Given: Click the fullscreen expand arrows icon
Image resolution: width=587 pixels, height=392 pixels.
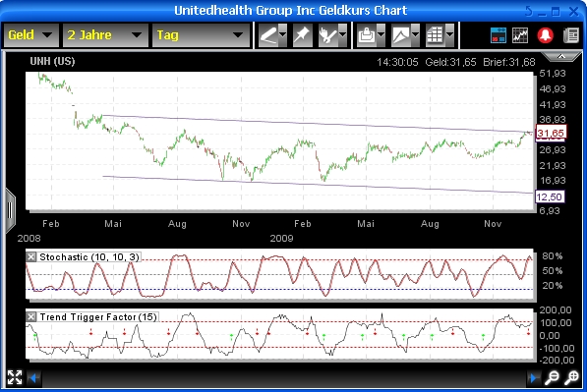Looking at the screenshot, I should pos(15,377).
